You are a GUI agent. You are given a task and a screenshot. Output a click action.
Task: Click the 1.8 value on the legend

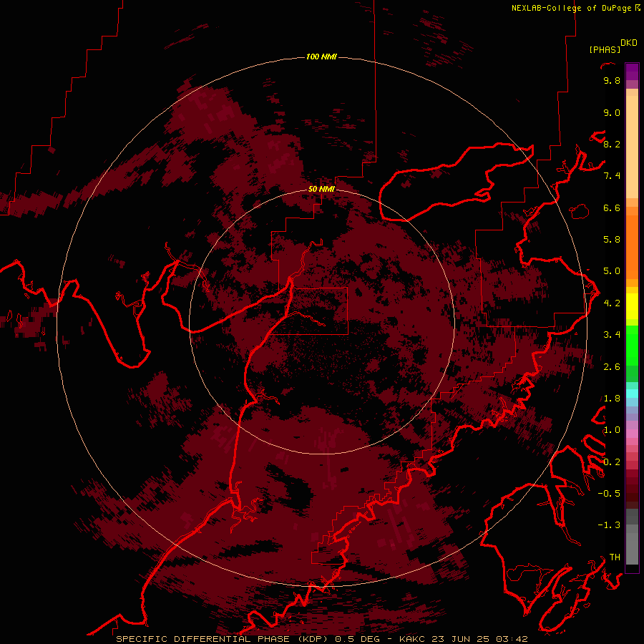click(x=612, y=399)
